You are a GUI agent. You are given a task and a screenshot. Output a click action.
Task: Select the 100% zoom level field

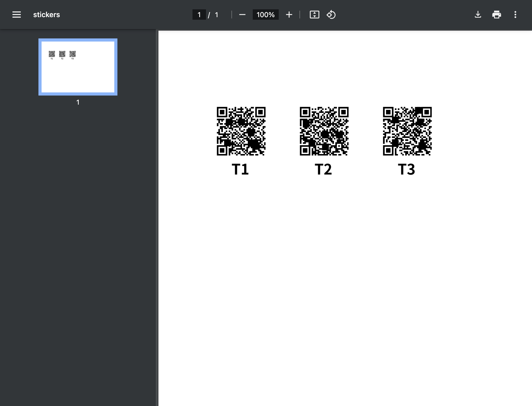[265, 15]
